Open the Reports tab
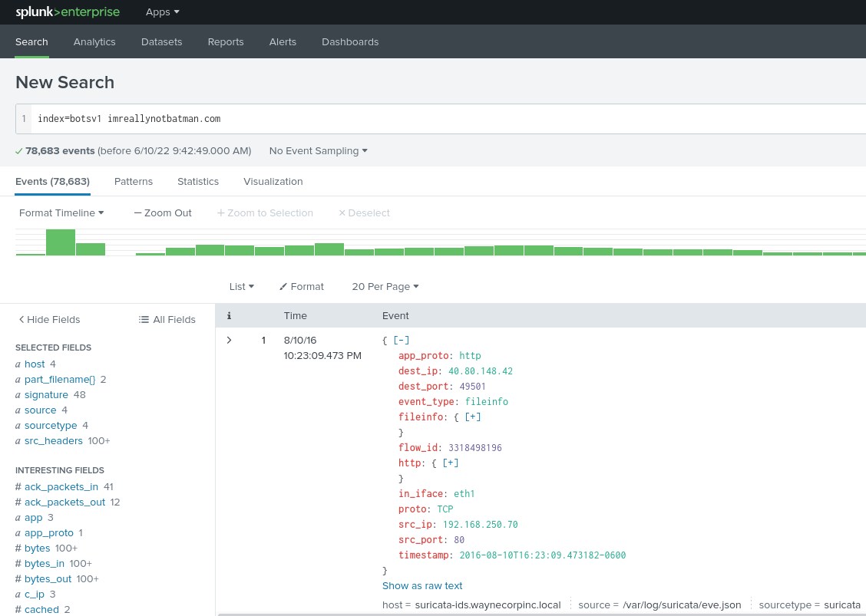 (226, 42)
